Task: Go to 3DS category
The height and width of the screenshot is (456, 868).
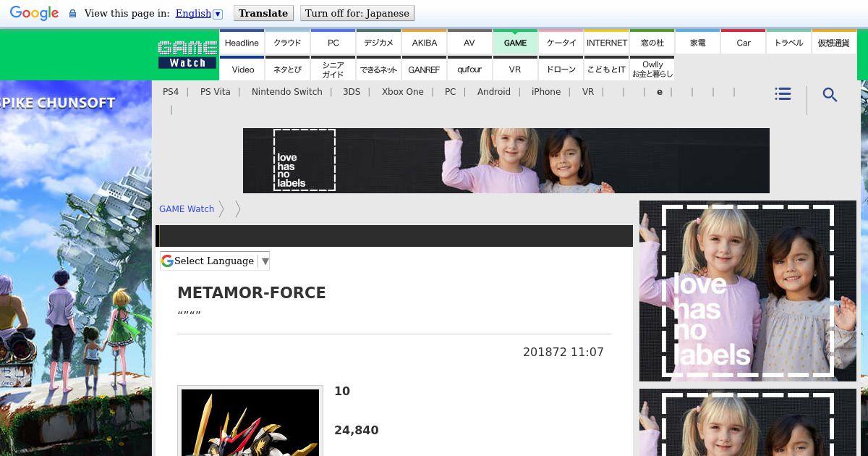Action: tap(352, 92)
